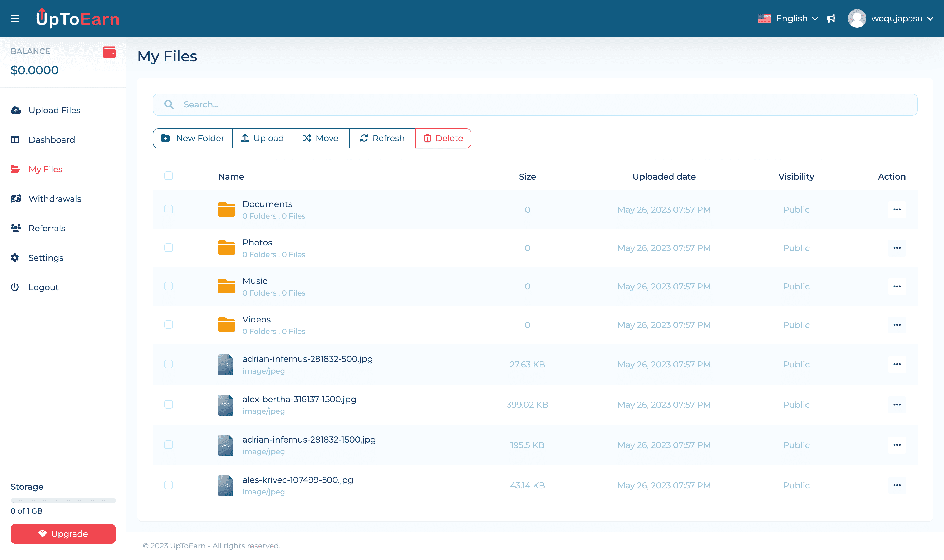Screen dimensions: 944x560
Task: Open the Photos folder name link
Action: [257, 242]
